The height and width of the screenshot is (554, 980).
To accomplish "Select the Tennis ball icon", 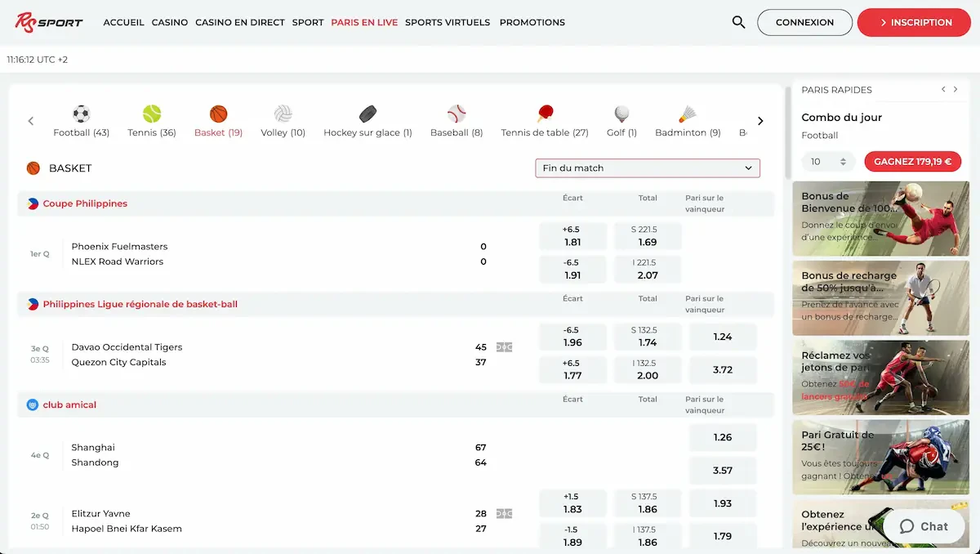I will click(x=152, y=114).
